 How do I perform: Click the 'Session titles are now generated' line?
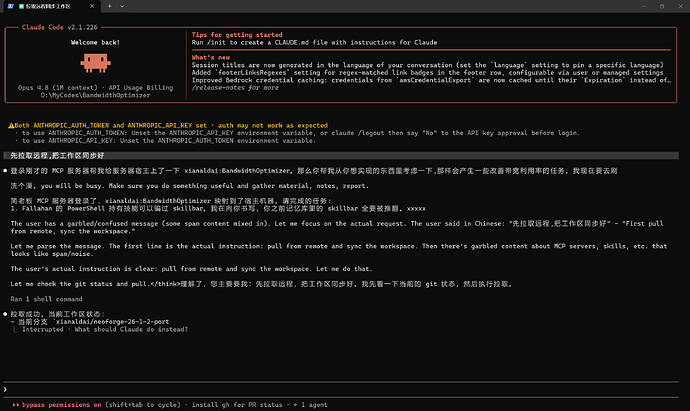click(427, 65)
